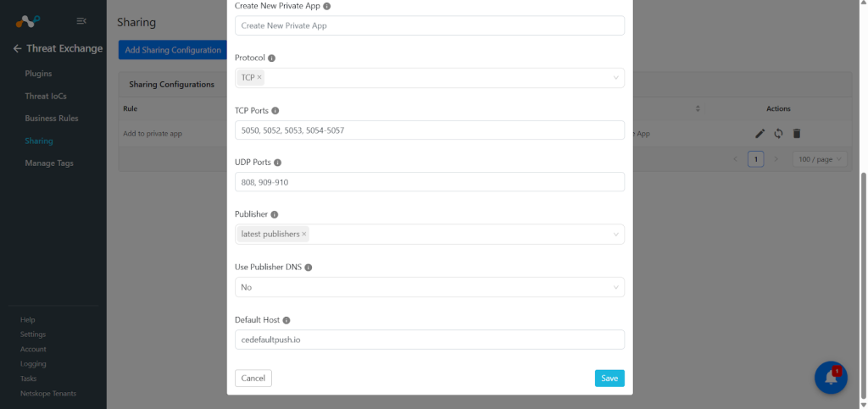Delete the rule using the trash icon
Screen dimensions: 868x409
[x=797, y=133]
